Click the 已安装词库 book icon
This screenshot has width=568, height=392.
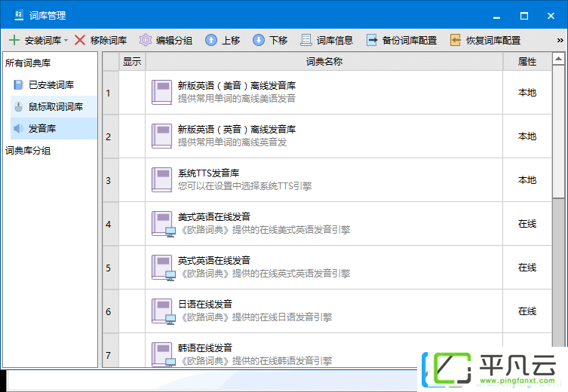coord(18,84)
